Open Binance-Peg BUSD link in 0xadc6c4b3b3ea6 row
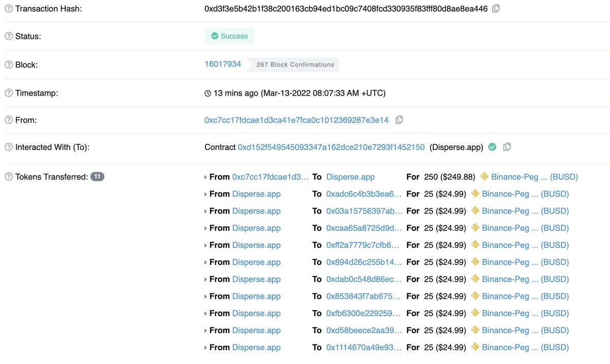 click(526, 194)
